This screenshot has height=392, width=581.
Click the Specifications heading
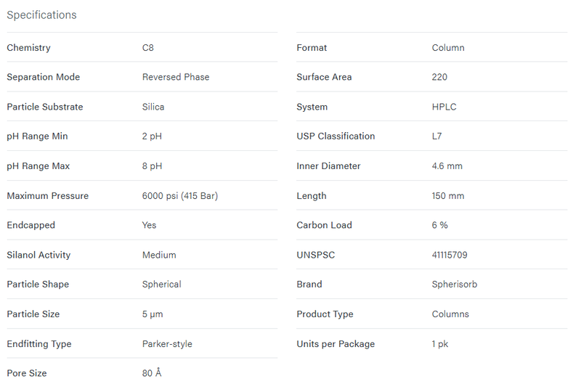(x=41, y=15)
